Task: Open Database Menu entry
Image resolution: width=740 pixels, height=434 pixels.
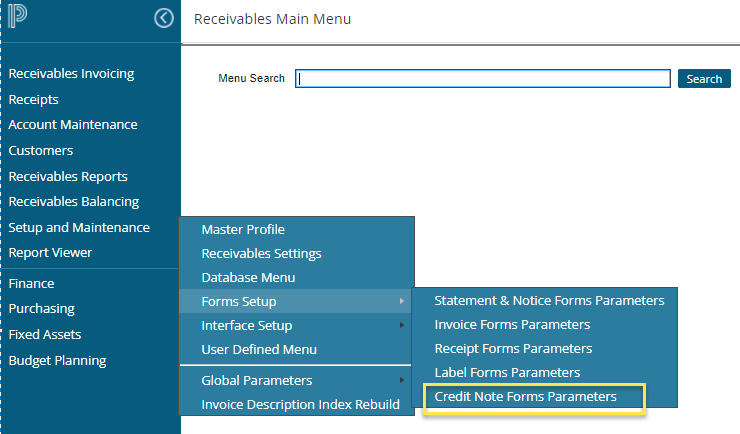Action: pos(248,277)
